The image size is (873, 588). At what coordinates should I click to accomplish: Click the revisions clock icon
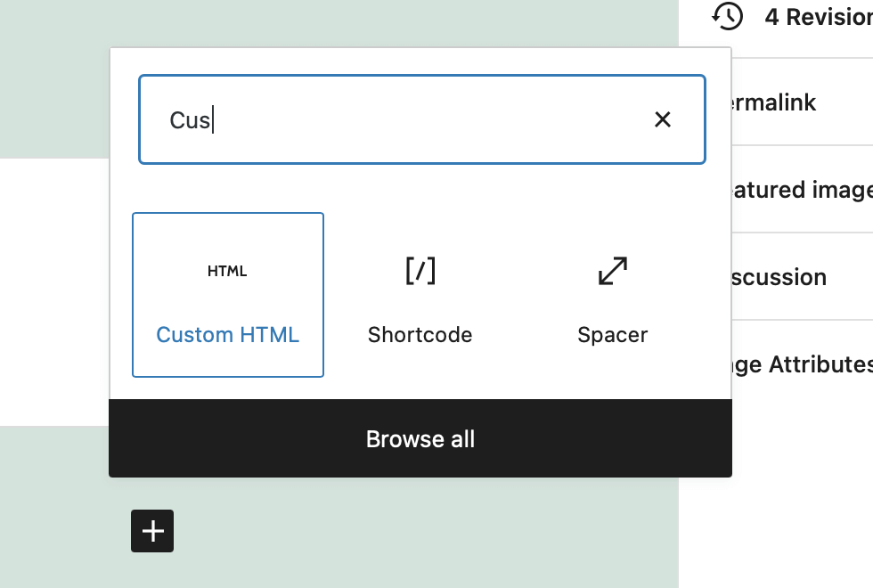click(728, 16)
